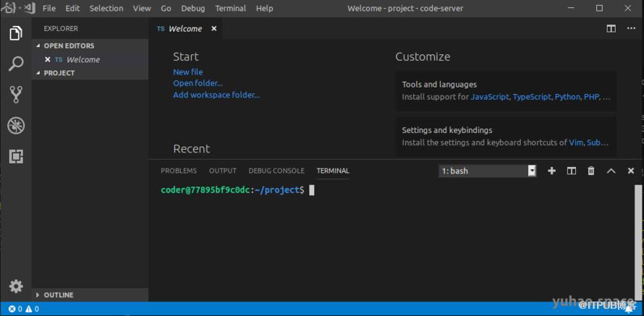Click the errors and warnings status indicator
The image size is (644, 316).
click(24, 309)
